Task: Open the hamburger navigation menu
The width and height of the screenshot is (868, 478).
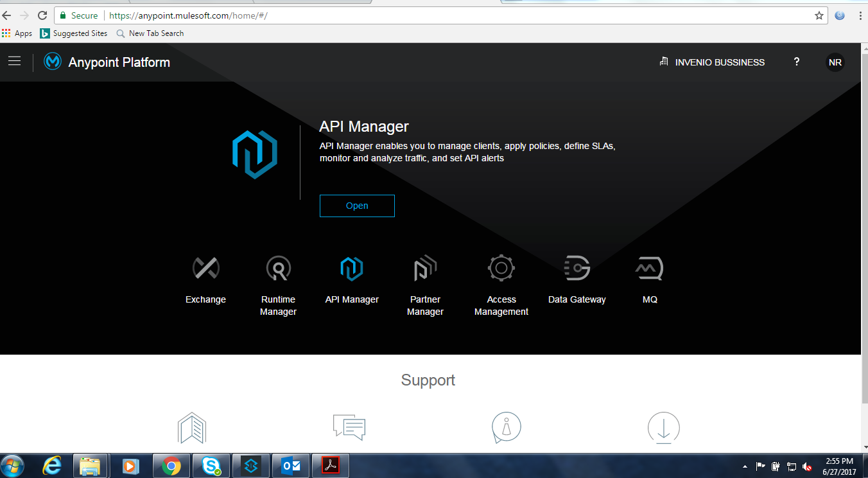Action: click(x=15, y=62)
